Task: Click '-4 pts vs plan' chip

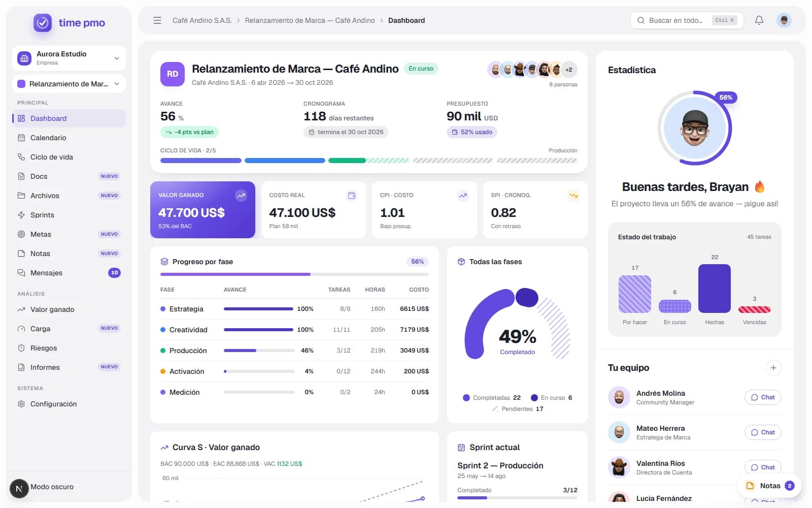Action: pyautogui.click(x=189, y=132)
